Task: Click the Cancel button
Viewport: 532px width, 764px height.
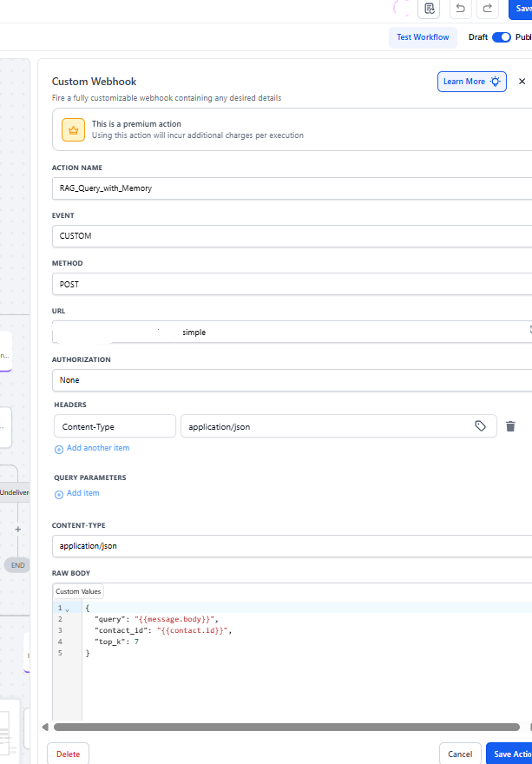Action: coord(460,754)
